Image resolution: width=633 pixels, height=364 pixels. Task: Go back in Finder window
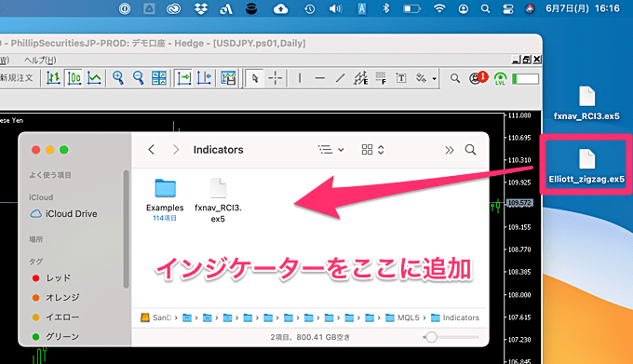click(x=152, y=150)
